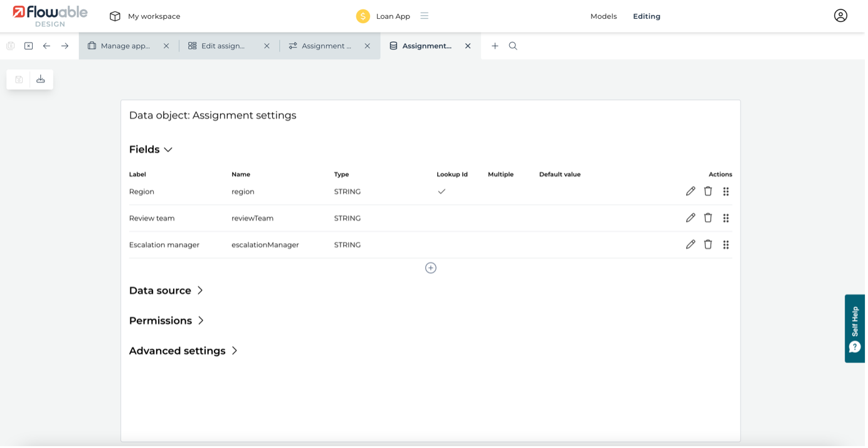868x448 pixels.
Task: Open the Self Help side panel
Action: click(855, 328)
